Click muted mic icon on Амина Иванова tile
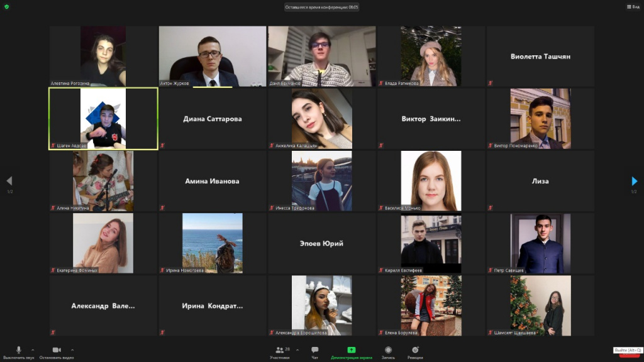 tap(162, 207)
